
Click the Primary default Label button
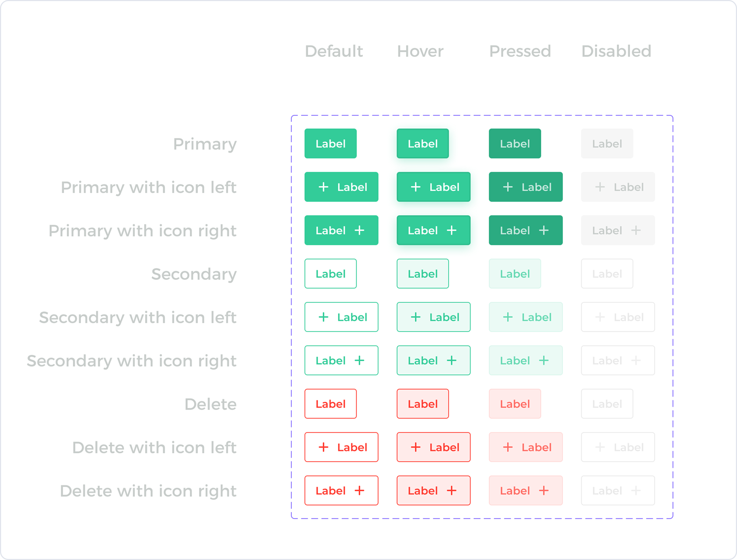pyautogui.click(x=330, y=144)
